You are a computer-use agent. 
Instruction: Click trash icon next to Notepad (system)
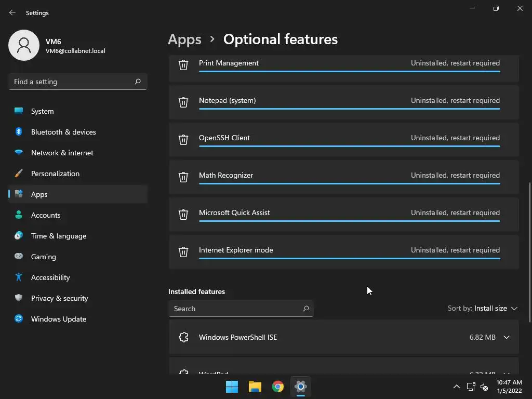[183, 102]
